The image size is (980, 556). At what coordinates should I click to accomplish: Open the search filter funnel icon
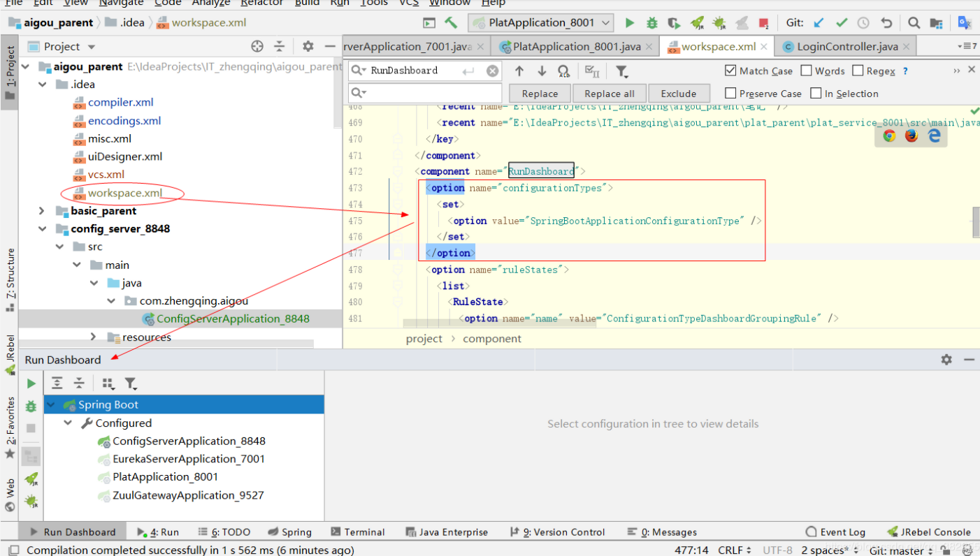(x=621, y=71)
